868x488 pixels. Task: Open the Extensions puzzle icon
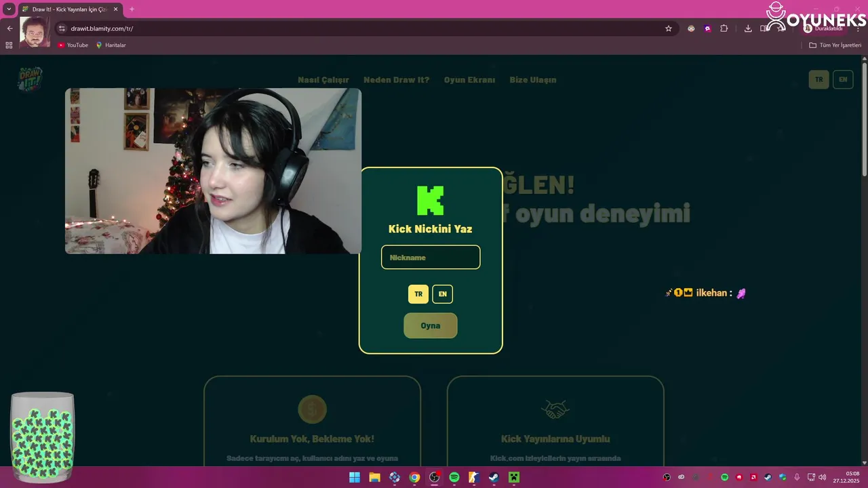(724, 28)
